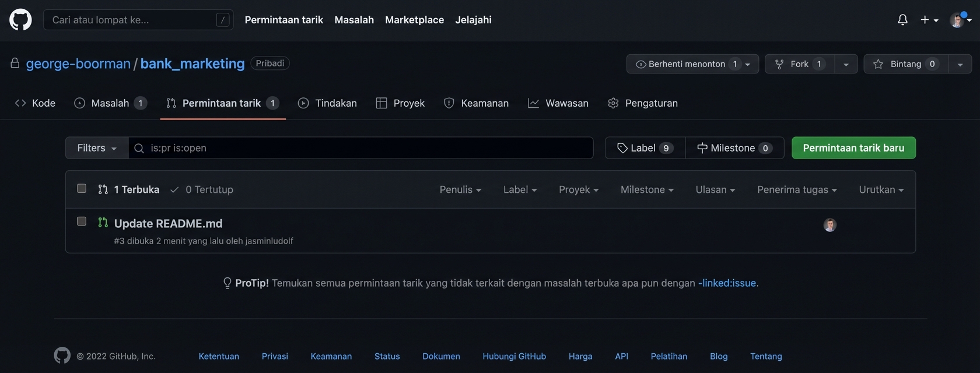Screen dimensions: 980x373
Task: Open the GitHub homepage via the Octocat logo
Action: tap(20, 20)
